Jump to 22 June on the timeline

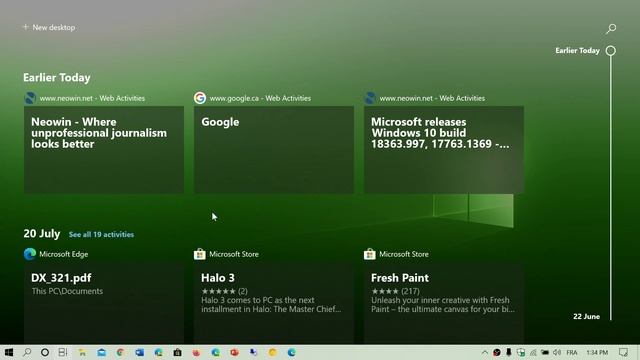(x=587, y=316)
